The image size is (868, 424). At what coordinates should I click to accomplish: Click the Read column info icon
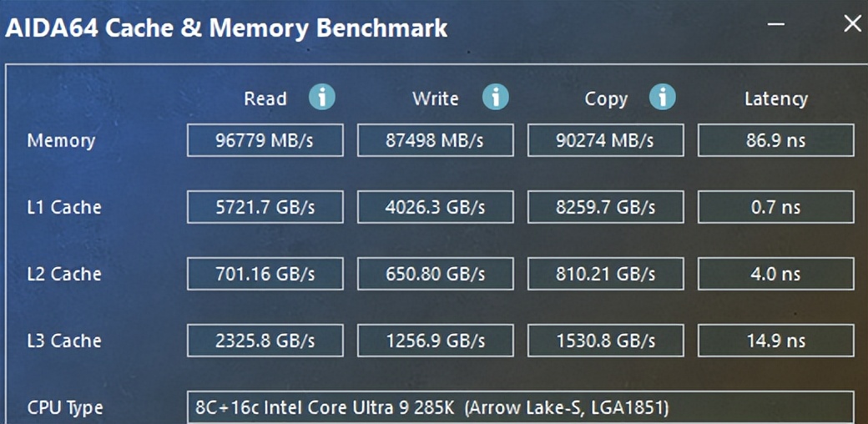click(321, 97)
